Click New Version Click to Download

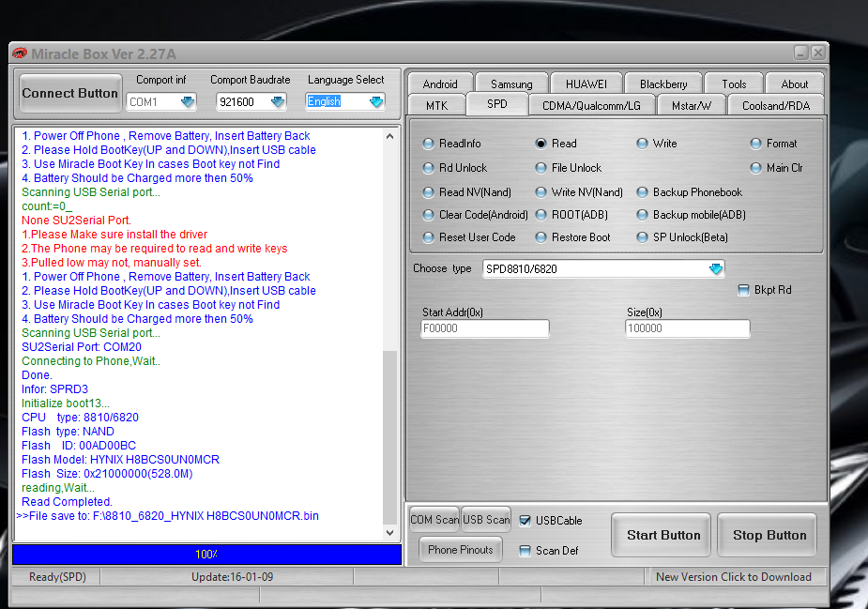[734, 577]
